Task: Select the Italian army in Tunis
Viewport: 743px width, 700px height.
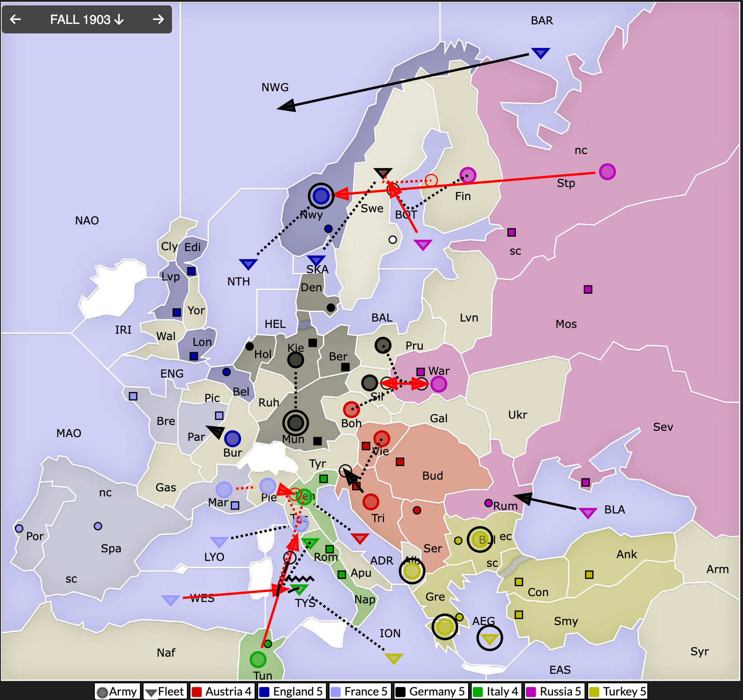Action: [x=258, y=659]
